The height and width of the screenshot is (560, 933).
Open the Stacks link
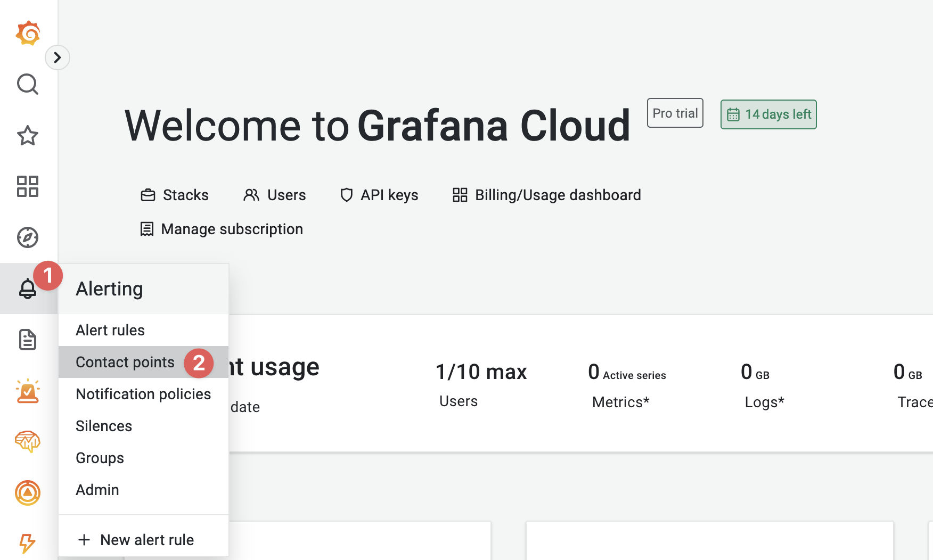tap(175, 195)
